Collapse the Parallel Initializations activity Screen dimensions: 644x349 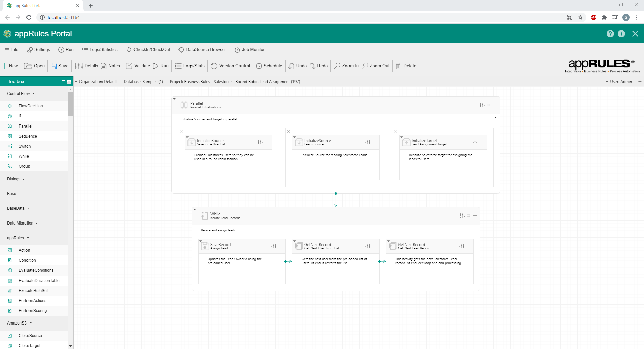175,99
